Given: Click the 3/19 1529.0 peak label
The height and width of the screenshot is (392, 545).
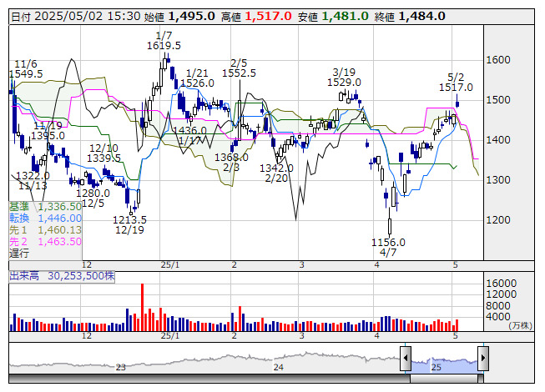Looking at the screenshot, I should [344, 77].
